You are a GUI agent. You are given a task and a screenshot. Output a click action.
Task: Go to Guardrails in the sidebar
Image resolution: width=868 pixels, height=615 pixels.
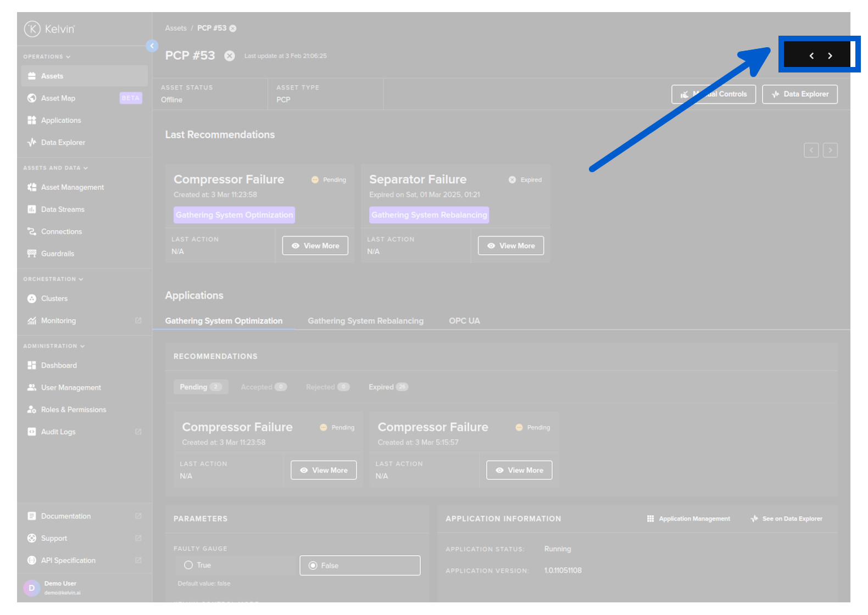coord(58,254)
